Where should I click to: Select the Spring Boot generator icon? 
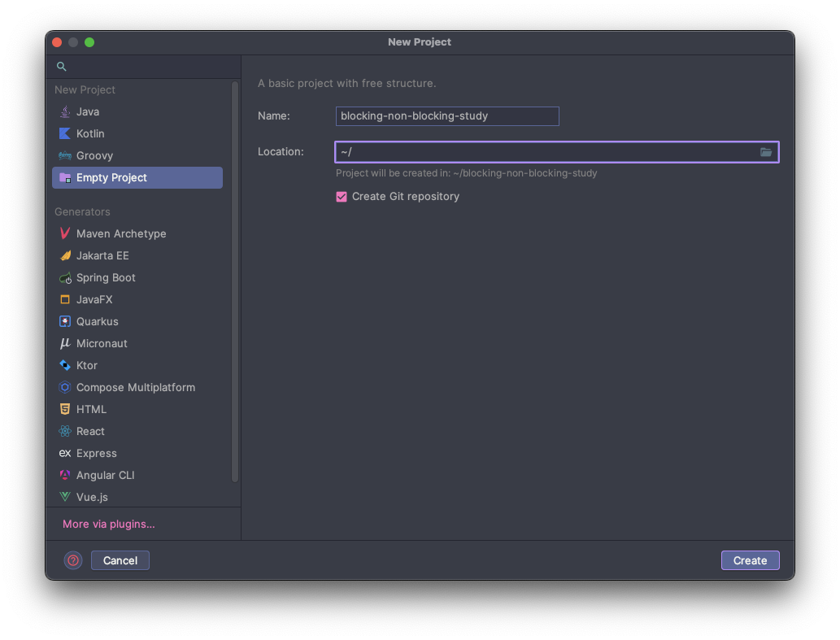point(65,277)
